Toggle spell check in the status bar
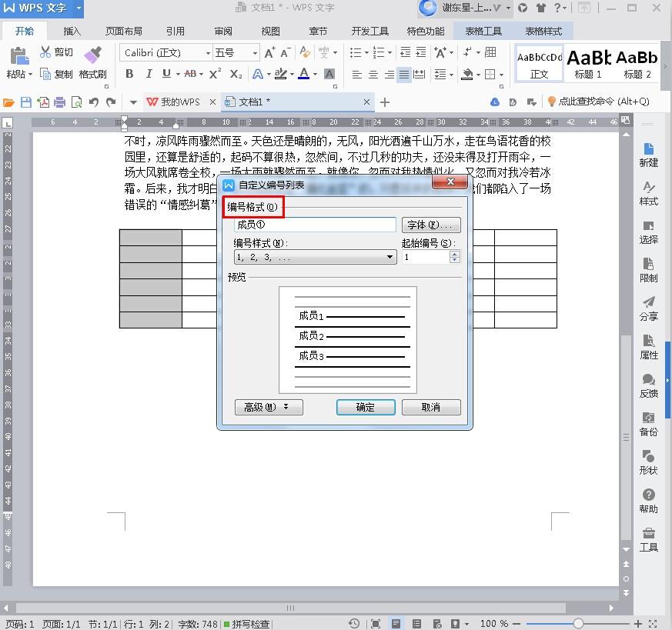This screenshot has width=672, height=630. (x=246, y=624)
